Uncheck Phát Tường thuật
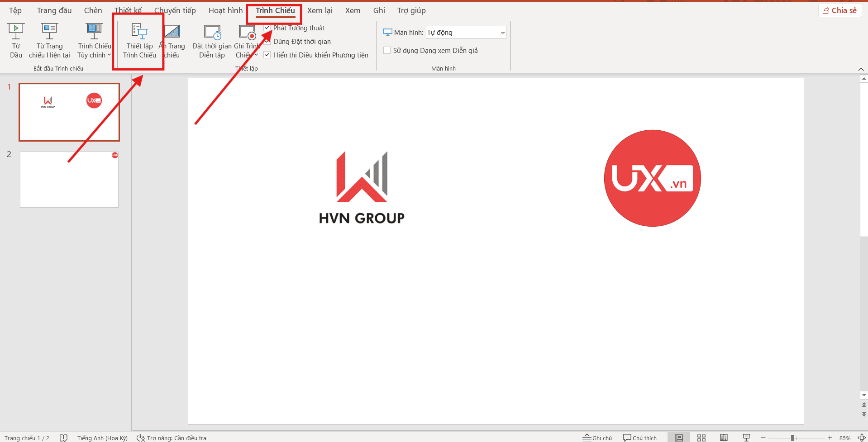Viewport: 868px width, 442px height. point(267,28)
